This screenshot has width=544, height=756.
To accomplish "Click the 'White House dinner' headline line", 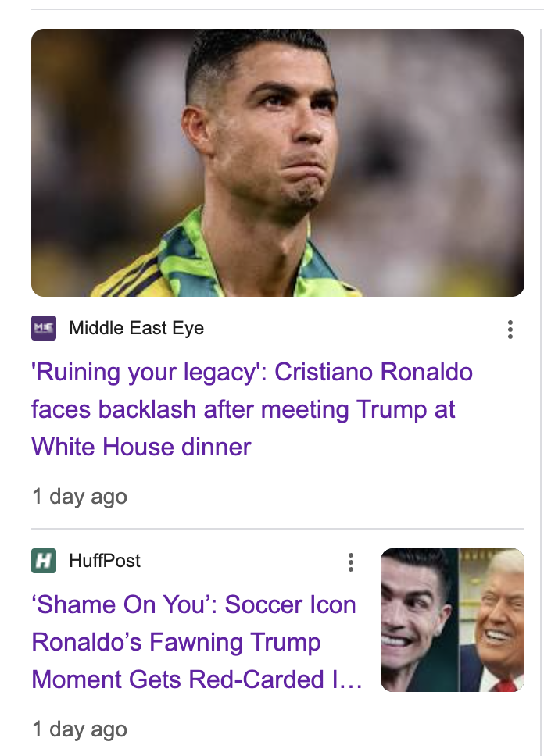I will pos(141,447).
